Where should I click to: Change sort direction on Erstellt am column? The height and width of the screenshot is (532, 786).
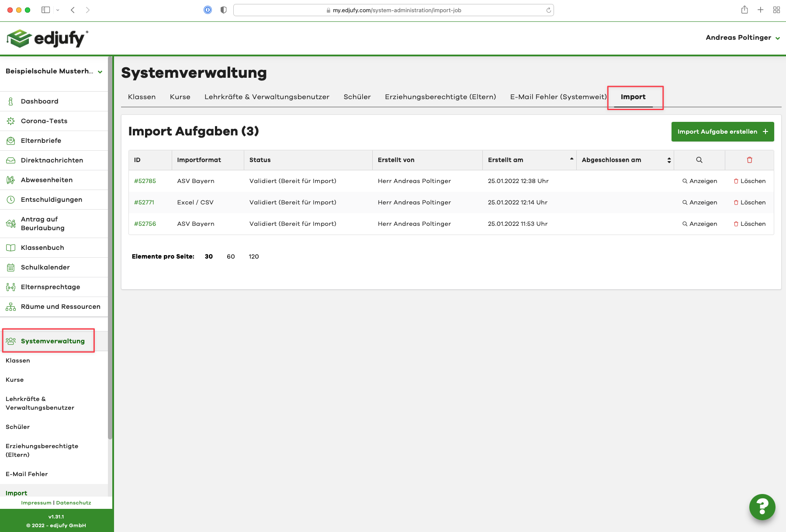[x=571, y=159]
